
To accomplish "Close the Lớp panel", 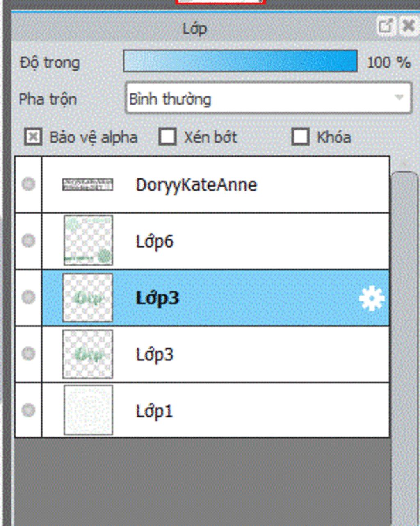I will (x=409, y=27).
